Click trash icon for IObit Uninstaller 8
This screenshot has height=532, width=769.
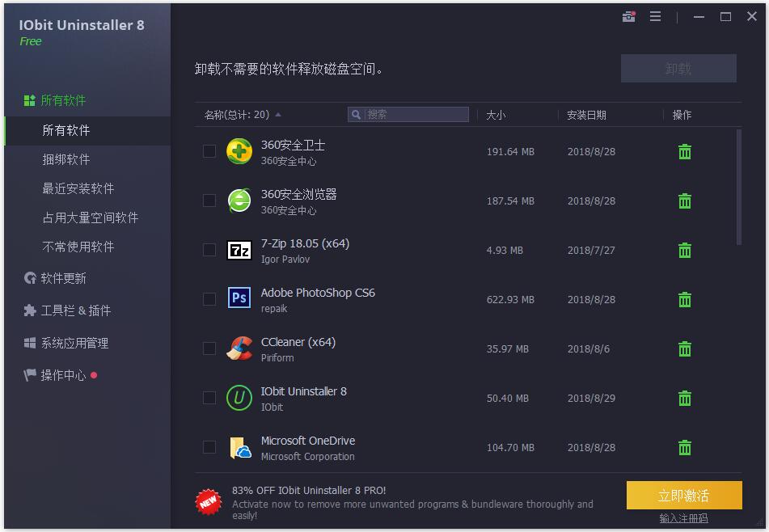[x=685, y=398]
